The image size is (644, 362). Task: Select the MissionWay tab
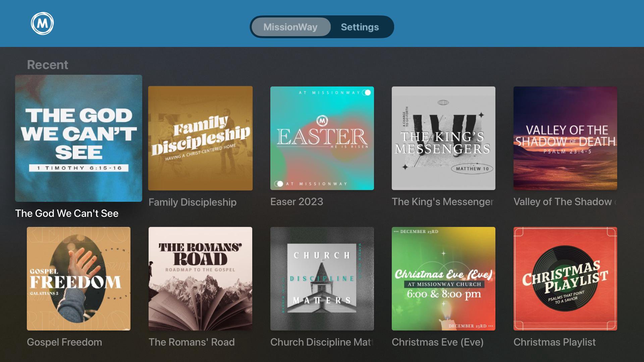pyautogui.click(x=290, y=27)
